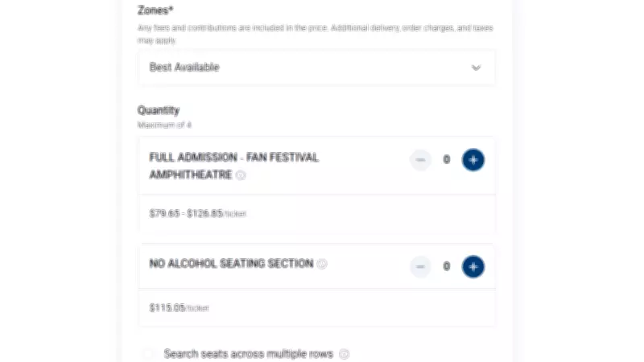This screenshot has height=362, width=644.
Task: Click the Maximum of 4 note
Action: 165,125
